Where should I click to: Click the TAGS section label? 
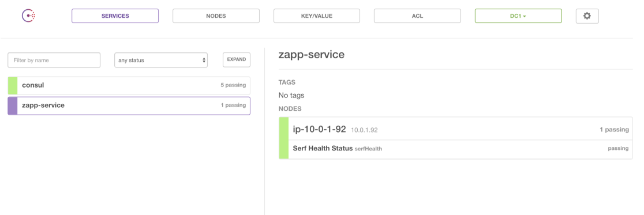click(x=287, y=82)
